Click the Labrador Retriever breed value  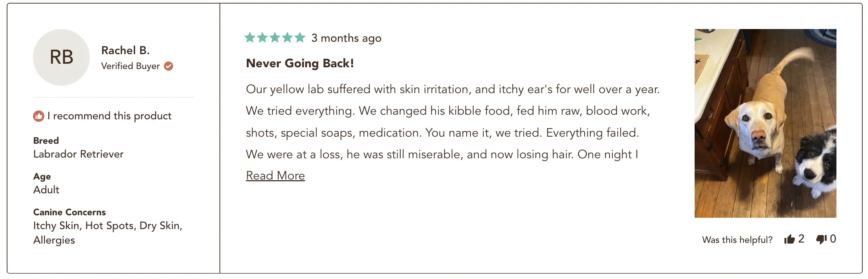(78, 154)
